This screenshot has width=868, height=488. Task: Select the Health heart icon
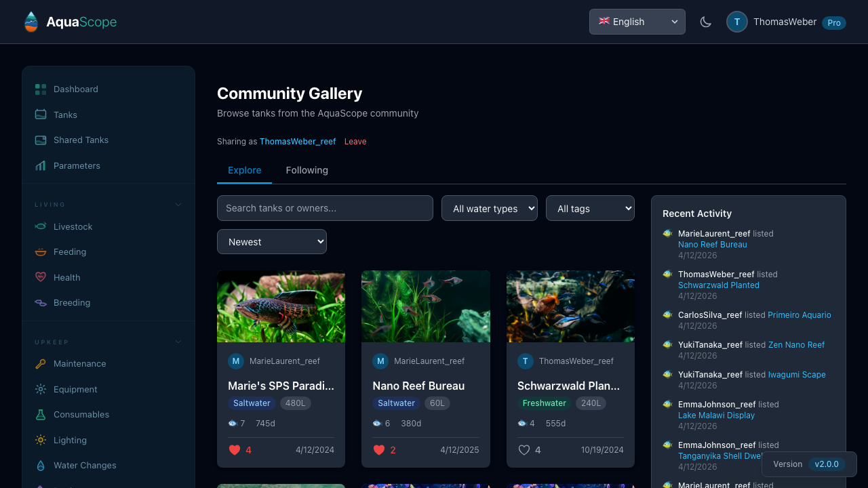[x=41, y=277]
